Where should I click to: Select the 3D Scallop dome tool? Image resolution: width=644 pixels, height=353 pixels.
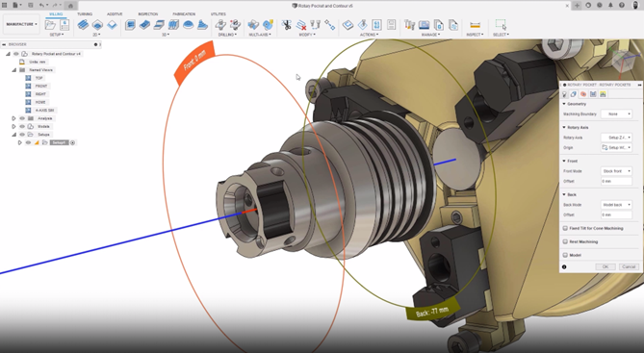[188, 25]
